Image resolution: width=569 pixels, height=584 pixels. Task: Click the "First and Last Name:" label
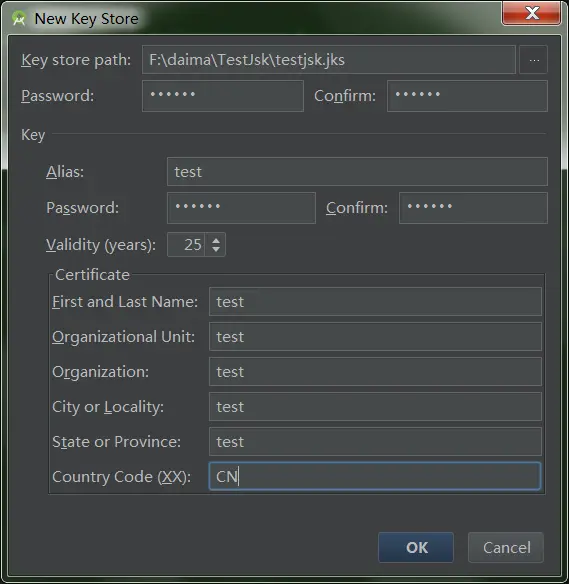(125, 302)
